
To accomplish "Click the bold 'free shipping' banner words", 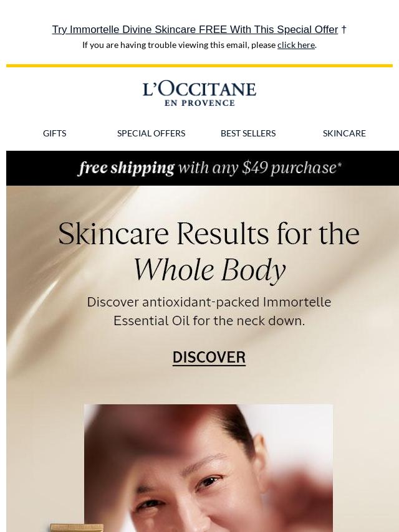I will [x=127, y=168].
